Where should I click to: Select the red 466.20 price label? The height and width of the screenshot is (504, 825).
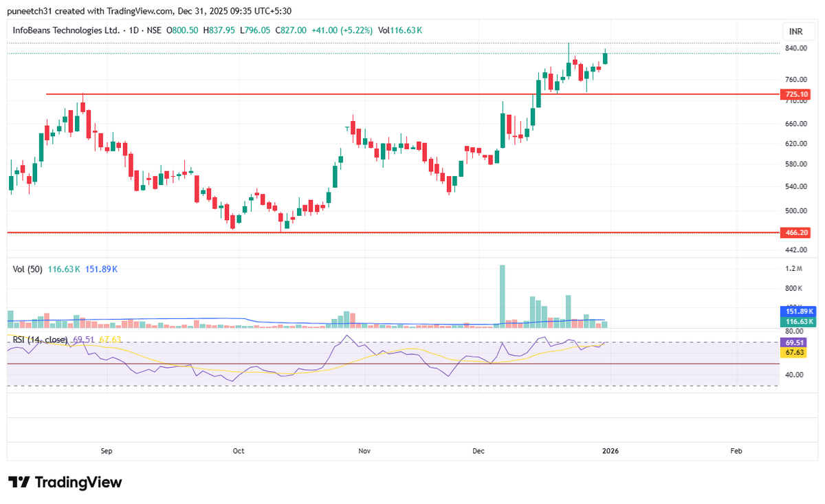pos(795,233)
